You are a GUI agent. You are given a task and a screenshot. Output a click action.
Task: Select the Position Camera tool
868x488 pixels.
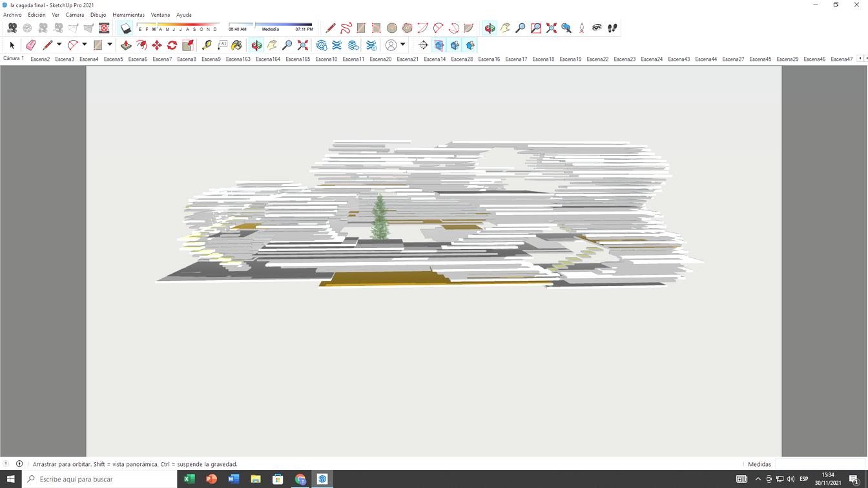pyautogui.click(x=582, y=28)
